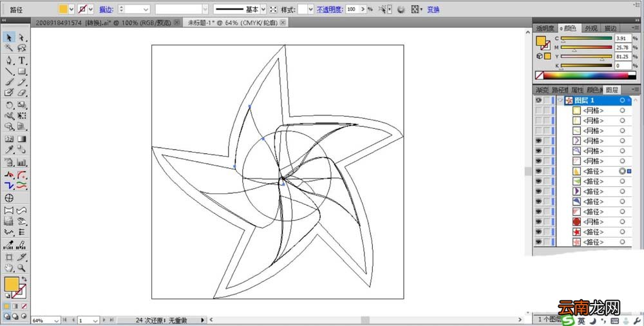Viewport: 644px width, 326px height.
Task: Select the Magic Wand tool
Action: pos(8,48)
